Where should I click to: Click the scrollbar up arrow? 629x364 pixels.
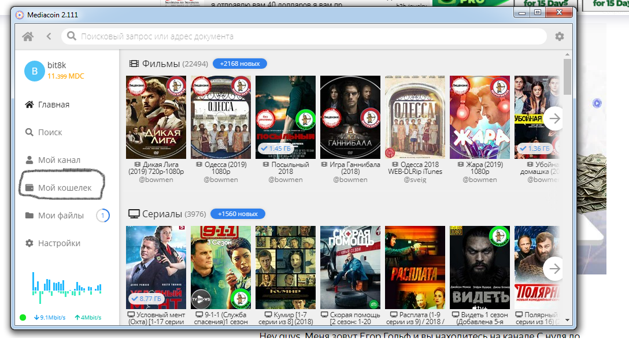click(567, 54)
